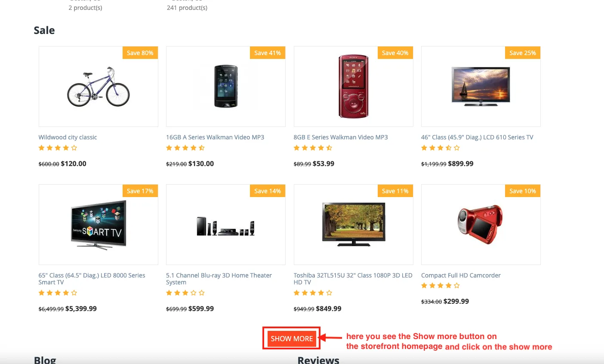
Task: Click the Save 80% badge on bicycle
Action: (140, 53)
